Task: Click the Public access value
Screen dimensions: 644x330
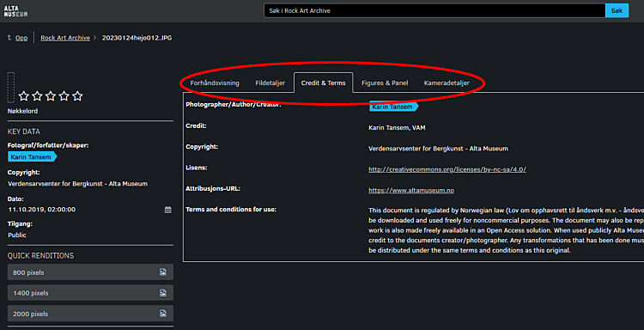Action: coord(17,235)
